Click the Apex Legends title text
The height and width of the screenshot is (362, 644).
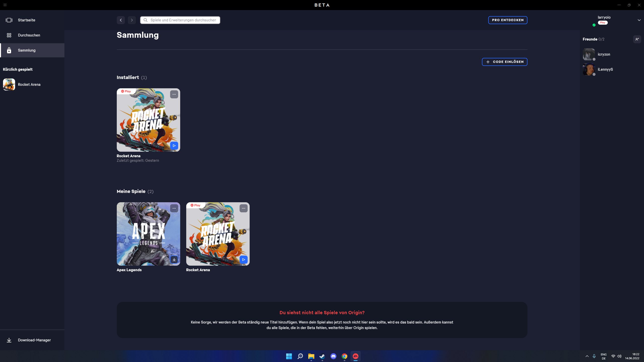click(x=129, y=270)
